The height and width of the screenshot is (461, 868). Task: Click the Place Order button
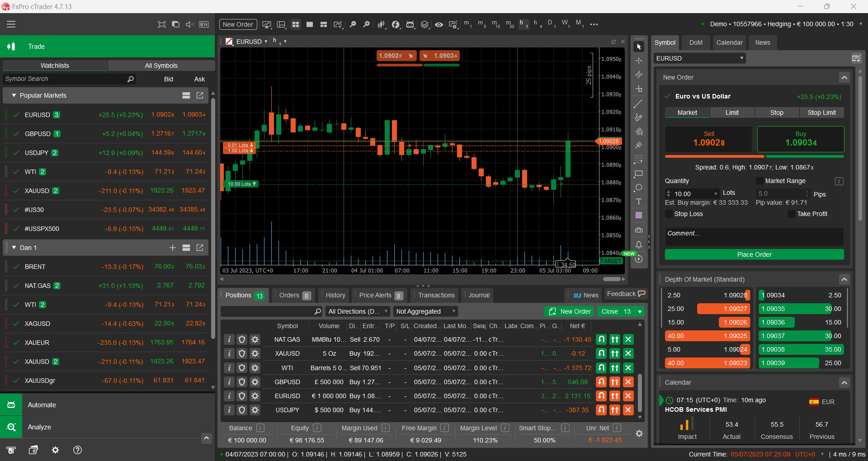pos(754,254)
